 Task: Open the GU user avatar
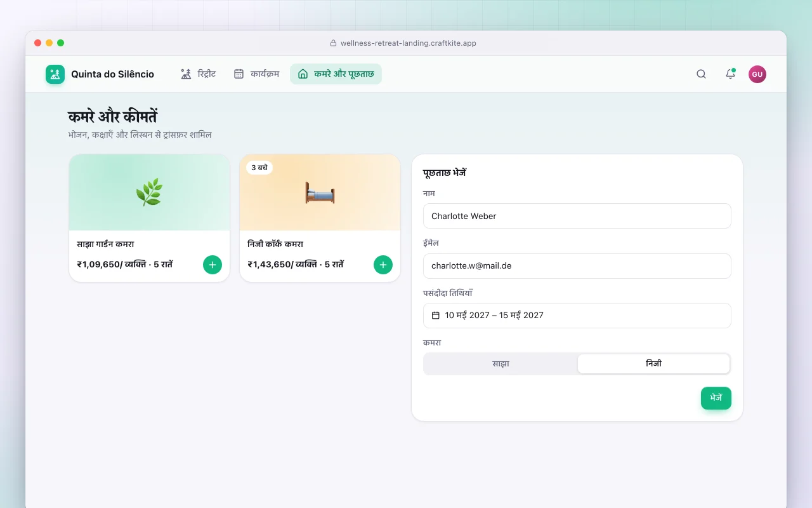[x=757, y=74]
